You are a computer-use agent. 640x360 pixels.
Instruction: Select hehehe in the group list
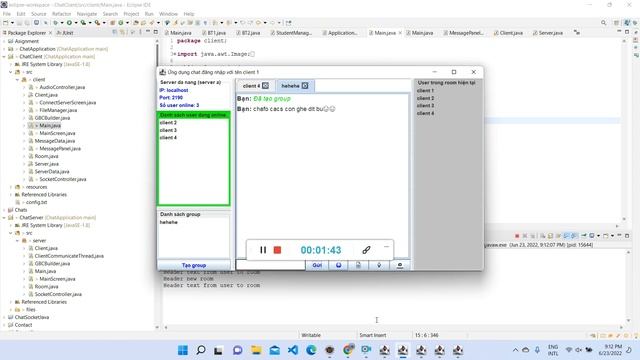pos(169,222)
